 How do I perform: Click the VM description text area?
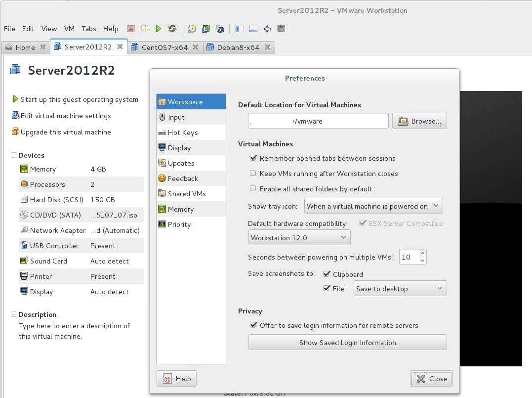[74, 331]
